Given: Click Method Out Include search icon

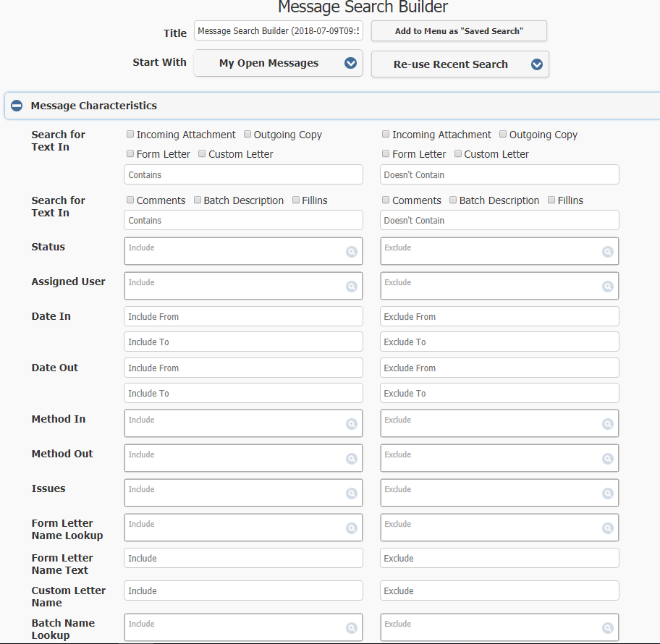Looking at the screenshot, I should (x=352, y=458).
